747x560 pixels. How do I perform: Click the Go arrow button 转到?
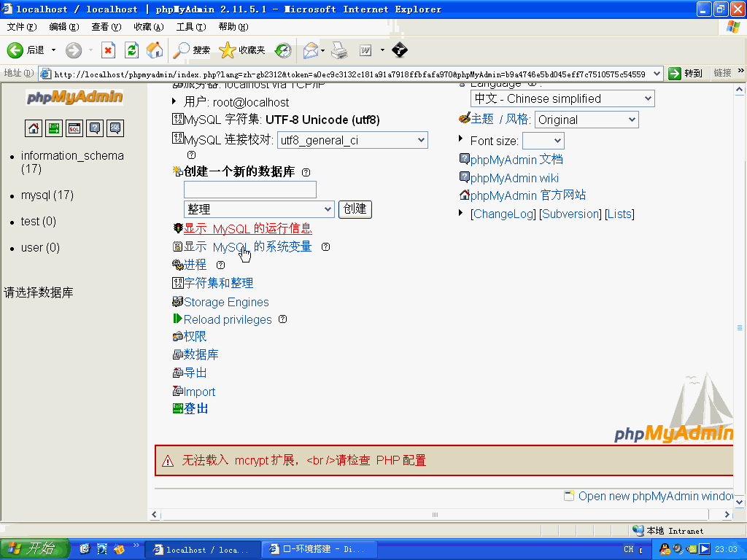685,74
